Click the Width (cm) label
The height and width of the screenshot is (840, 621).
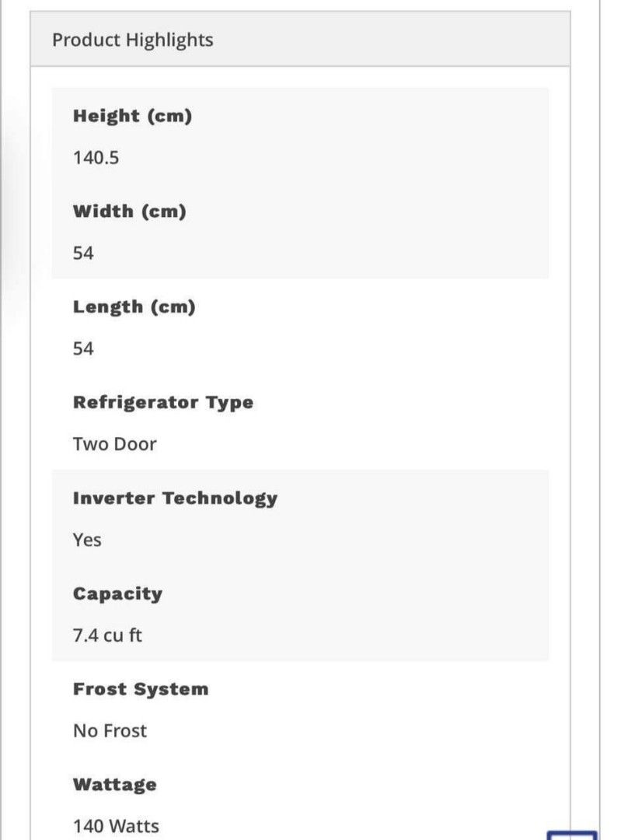tap(130, 212)
